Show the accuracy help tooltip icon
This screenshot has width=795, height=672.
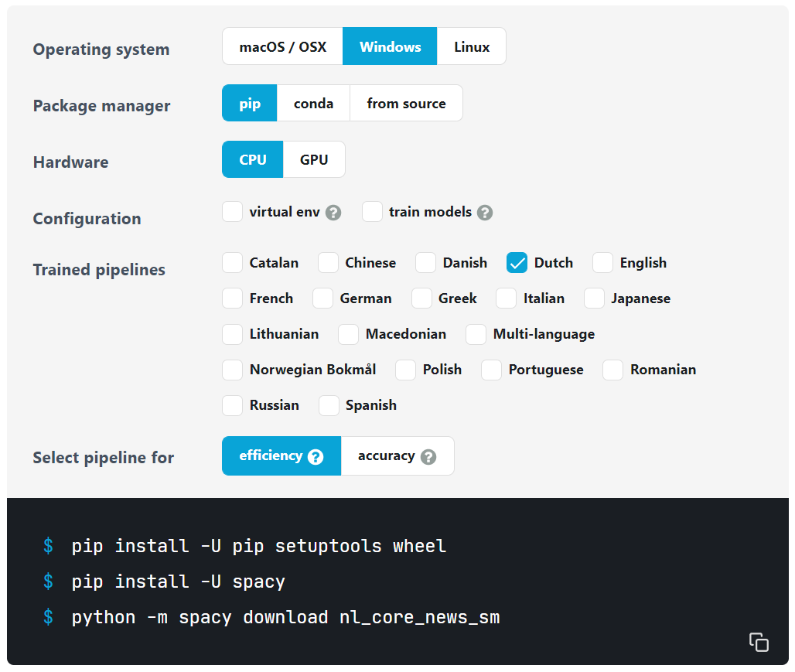click(x=428, y=457)
